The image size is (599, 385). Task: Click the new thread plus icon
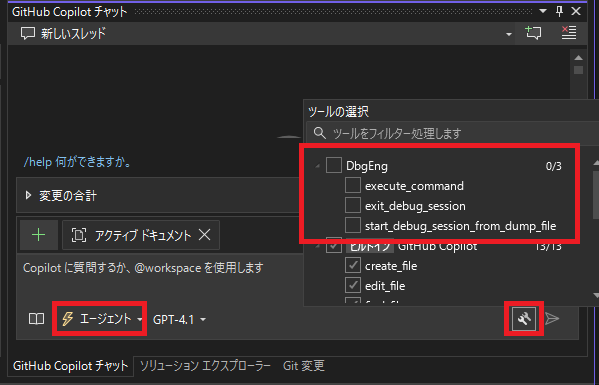[x=533, y=33]
